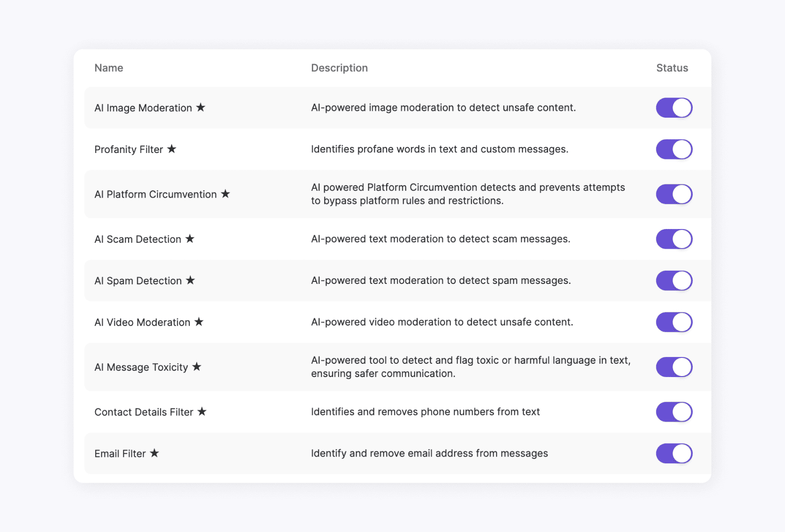The width and height of the screenshot is (785, 532).
Task: Click the AI Message Toxicity star icon
Action: pyautogui.click(x=198, y=367)
